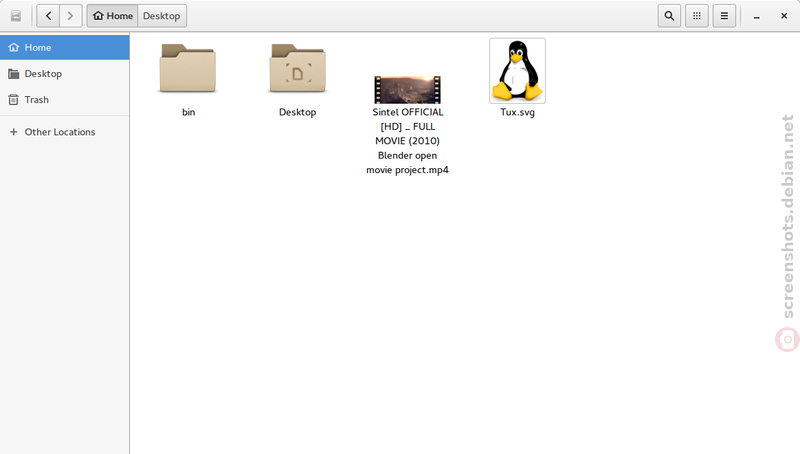The height and width of the screenshot is (454, 800).
Task: Open Other Locations in the sidebar
Action: [65, 132]
